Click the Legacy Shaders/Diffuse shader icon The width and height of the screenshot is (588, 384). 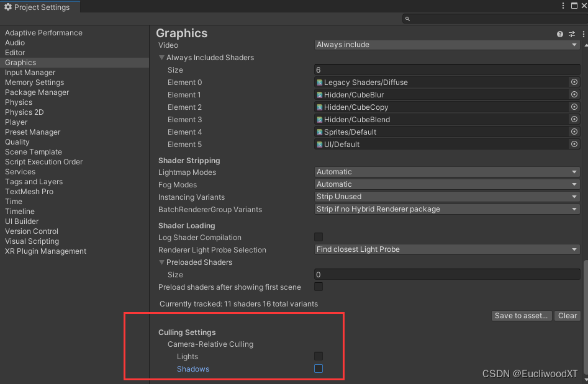click(x=320, y=83)
